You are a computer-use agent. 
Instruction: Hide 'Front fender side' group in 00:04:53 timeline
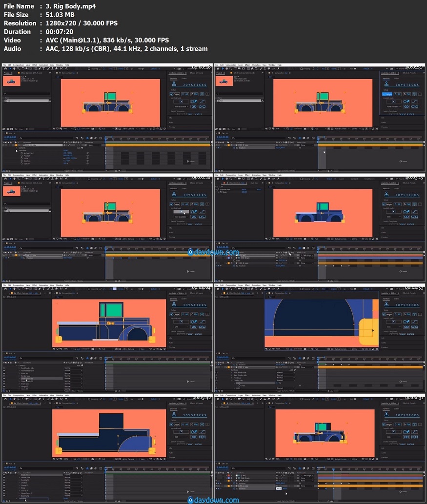tap(217, 372)
